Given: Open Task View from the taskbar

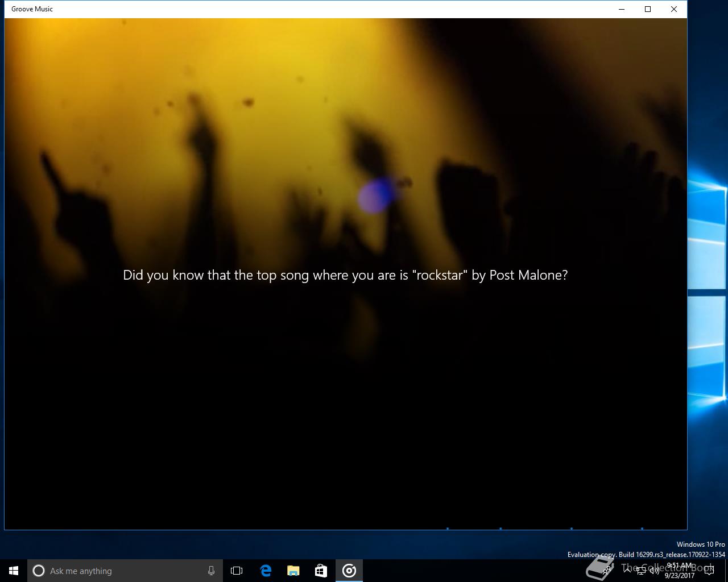Looking at the screenshot, I should (x=237, y=571).
